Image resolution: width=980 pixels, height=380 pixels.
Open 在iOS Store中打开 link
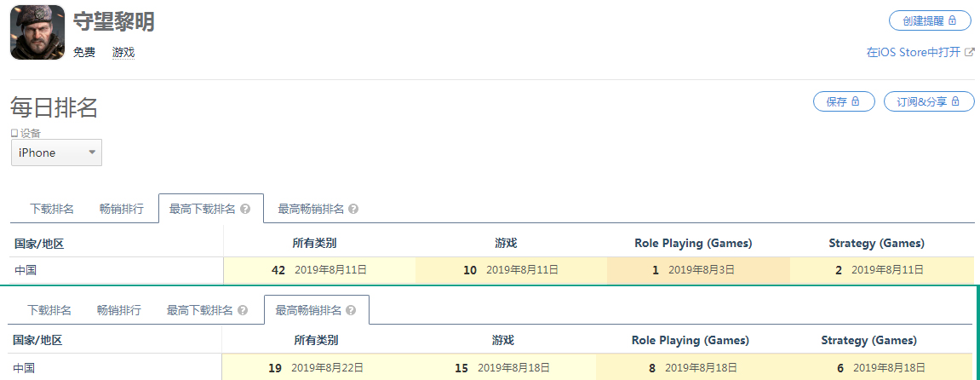click(913, 52)
